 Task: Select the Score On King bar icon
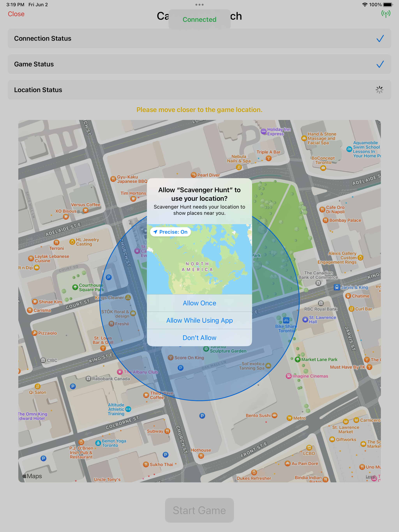[x=171, y=357]
